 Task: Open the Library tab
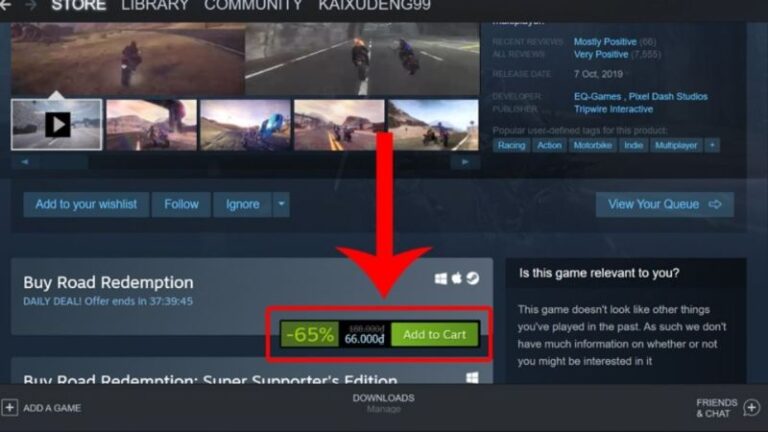click(x=155, y=5)
